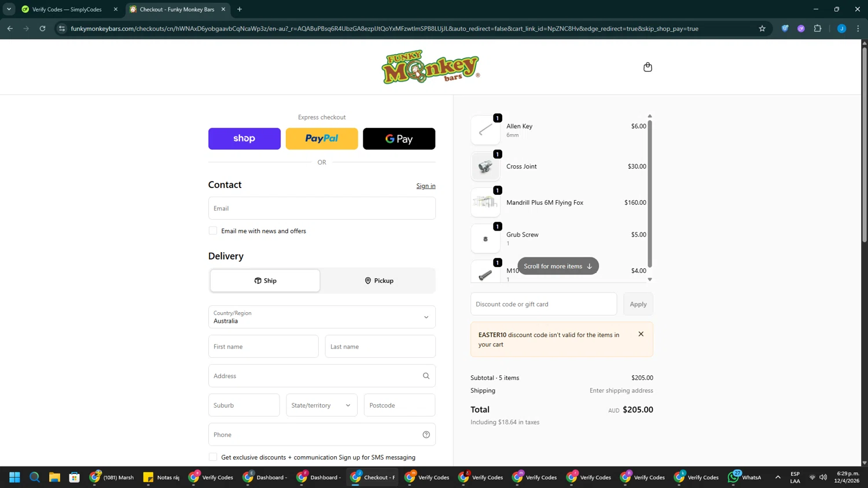The height and width of the screenshot is (488, 868).
Task: Bookmark this page with the star icon
Action: [x=762, y=28]
